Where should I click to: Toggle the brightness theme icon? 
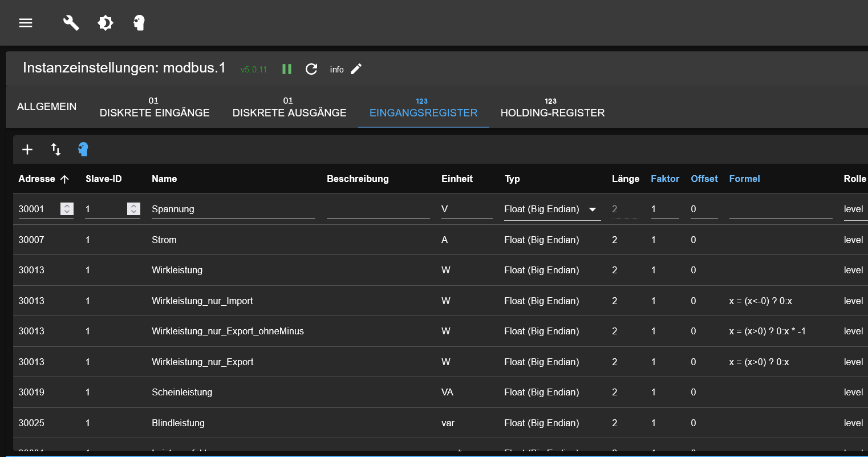[x=106, y=23]
